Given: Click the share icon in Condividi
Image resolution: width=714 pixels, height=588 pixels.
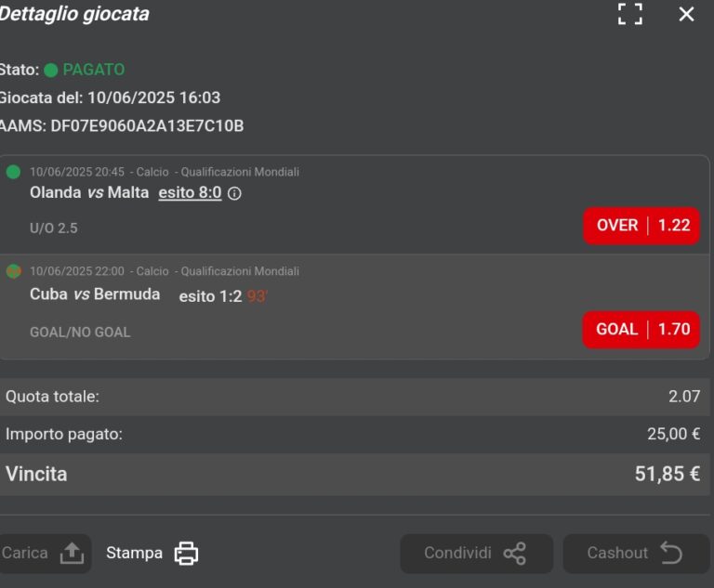Looking at the screenshot, I should [x=514, y=554].
